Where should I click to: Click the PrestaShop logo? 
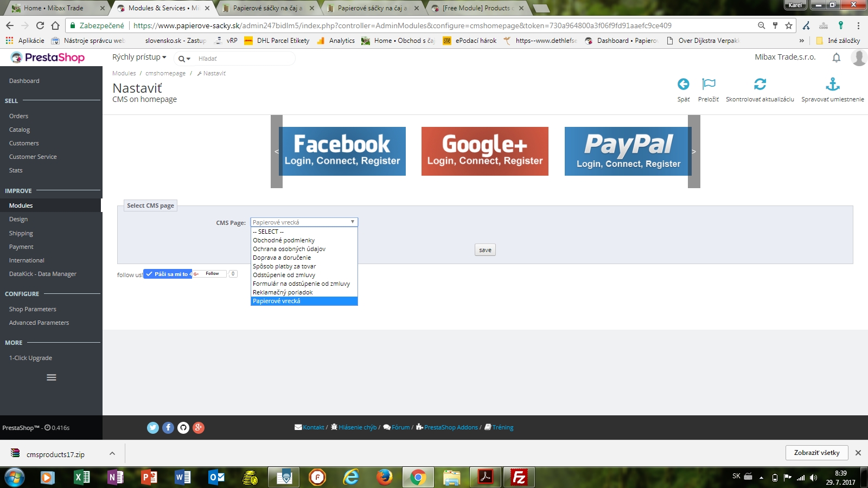[48, 57]
